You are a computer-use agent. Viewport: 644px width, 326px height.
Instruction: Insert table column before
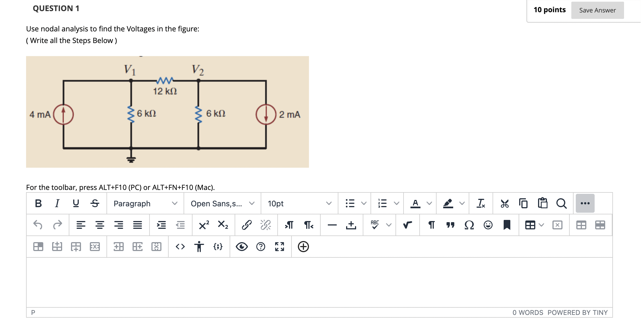(x=119, y=246)
